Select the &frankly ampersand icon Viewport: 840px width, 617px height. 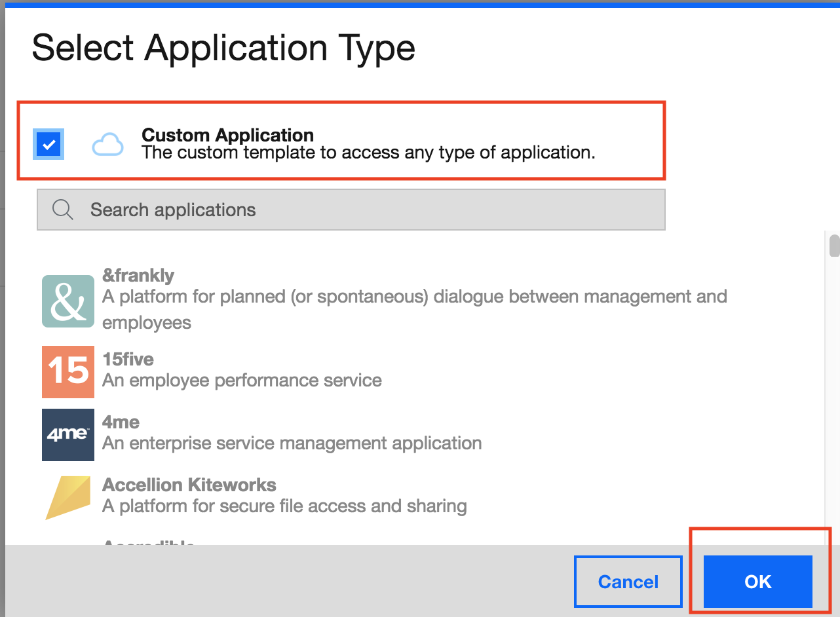click(68, 301)
